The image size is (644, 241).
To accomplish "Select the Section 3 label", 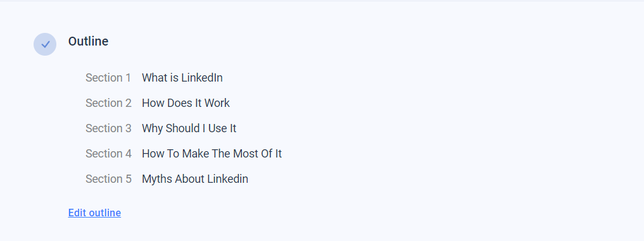I will point(108,128).
